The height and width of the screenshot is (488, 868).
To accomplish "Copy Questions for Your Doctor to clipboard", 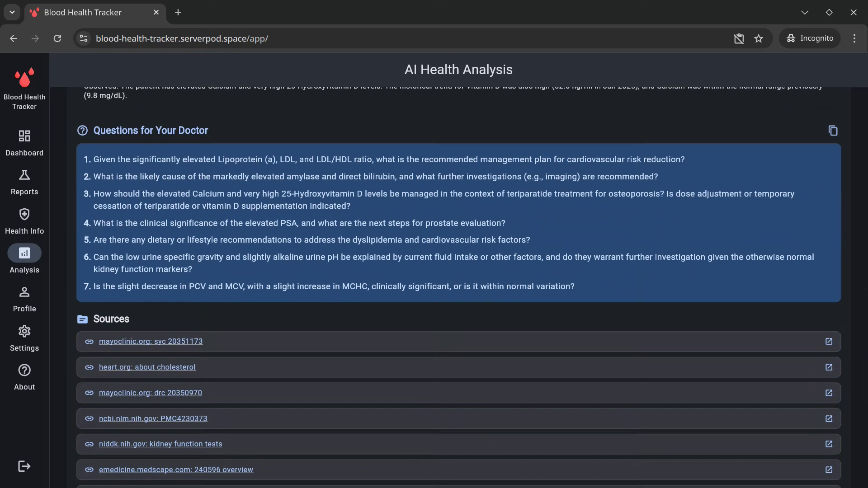I will (x=833, y=131).
